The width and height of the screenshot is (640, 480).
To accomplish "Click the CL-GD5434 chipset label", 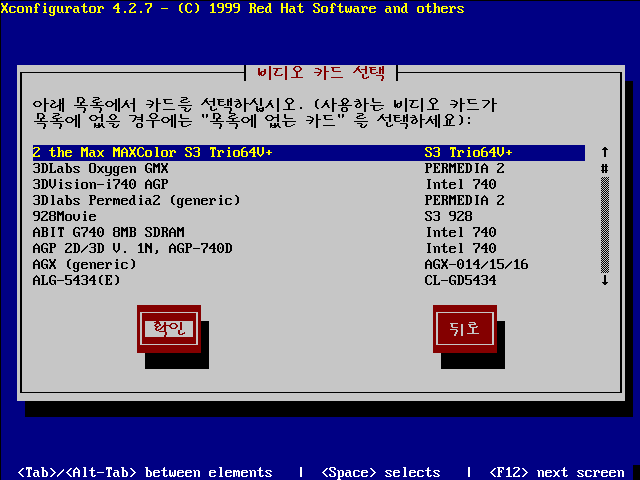I will coord(460,280).
